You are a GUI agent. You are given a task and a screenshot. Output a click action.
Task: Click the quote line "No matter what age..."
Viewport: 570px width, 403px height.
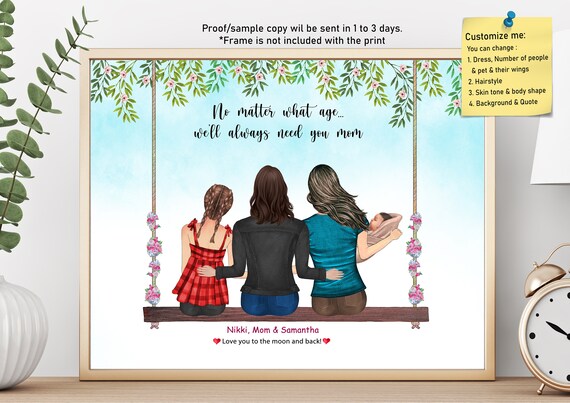pyautogui.click(x=279, y=112)
